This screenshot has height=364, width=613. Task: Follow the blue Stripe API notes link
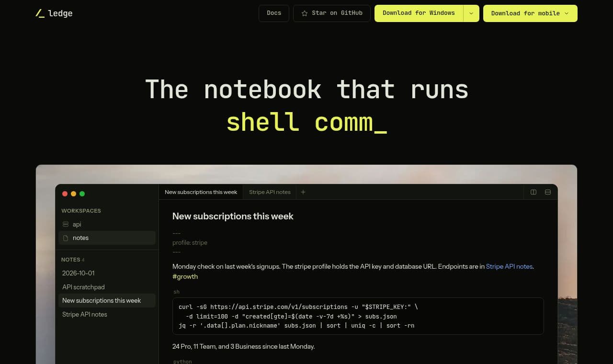(x=509, y=266)
